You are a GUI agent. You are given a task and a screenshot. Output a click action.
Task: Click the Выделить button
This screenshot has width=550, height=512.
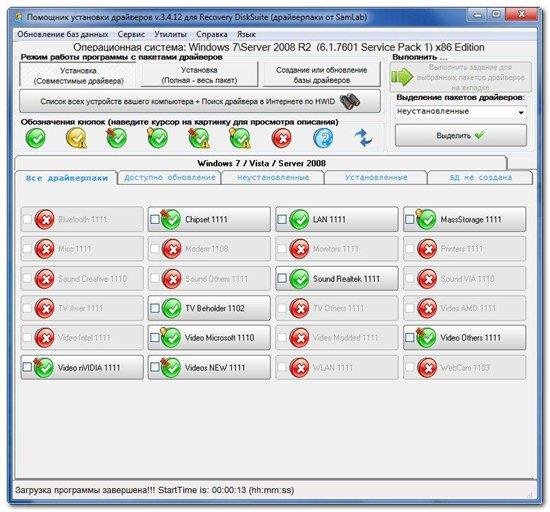(x=461, y=135)
